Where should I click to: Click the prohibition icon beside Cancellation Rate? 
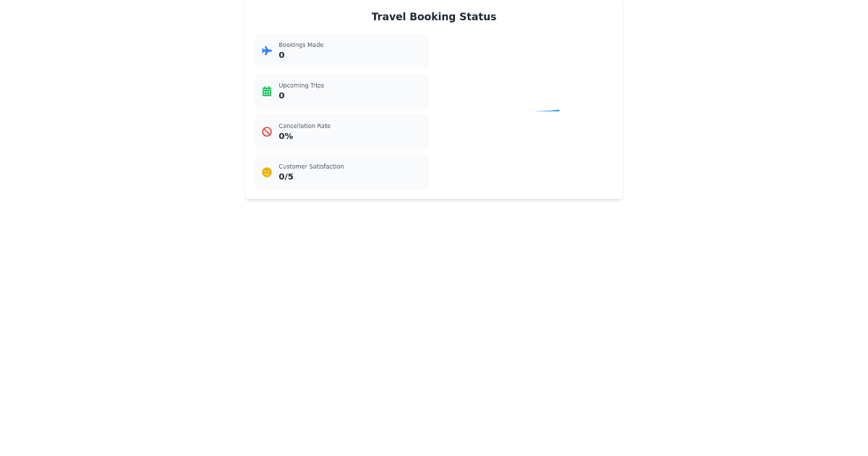point(267,132)
